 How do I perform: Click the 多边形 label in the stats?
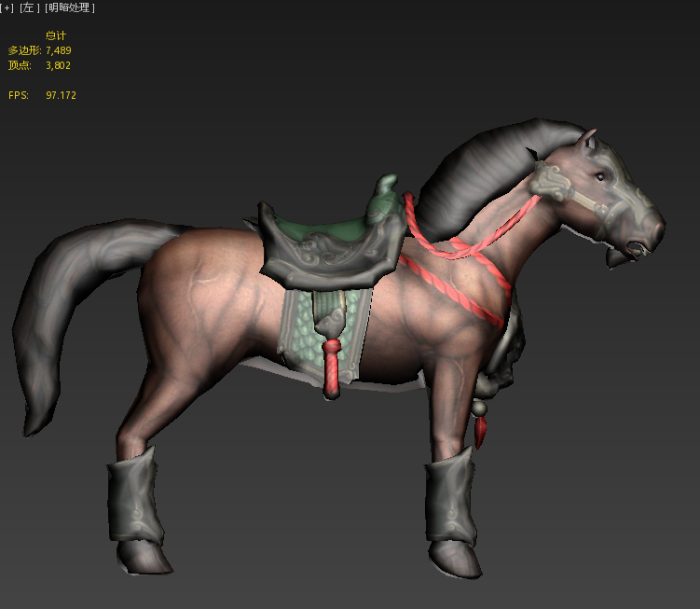coord(24,50)
